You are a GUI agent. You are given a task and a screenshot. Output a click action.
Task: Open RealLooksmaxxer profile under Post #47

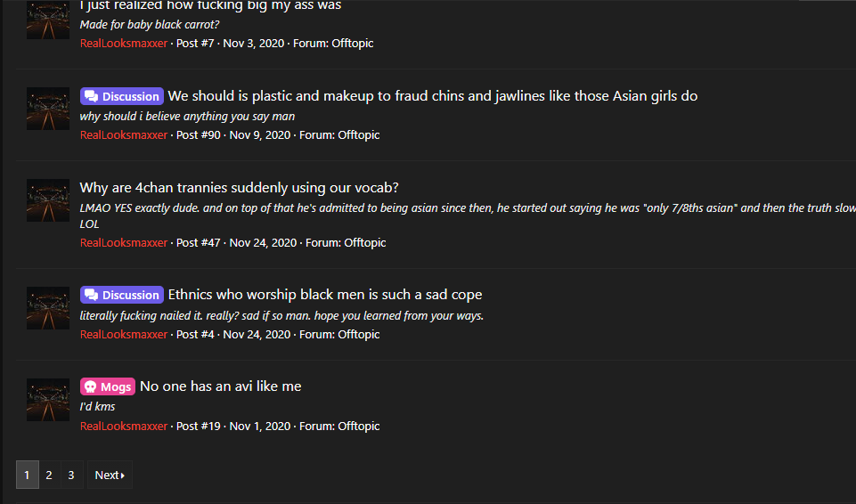[x=124, y=243]
